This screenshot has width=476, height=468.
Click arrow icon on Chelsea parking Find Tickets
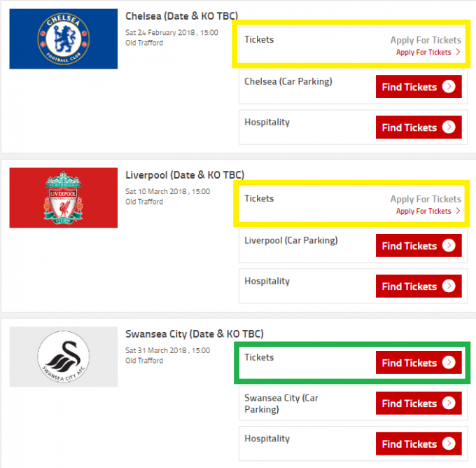point(449,88)
